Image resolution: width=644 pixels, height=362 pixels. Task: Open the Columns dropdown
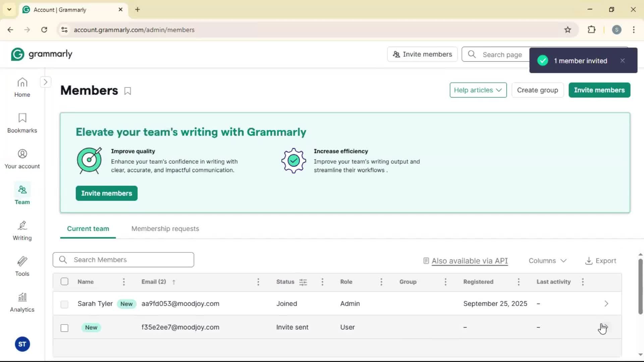(x=547, y=261)
